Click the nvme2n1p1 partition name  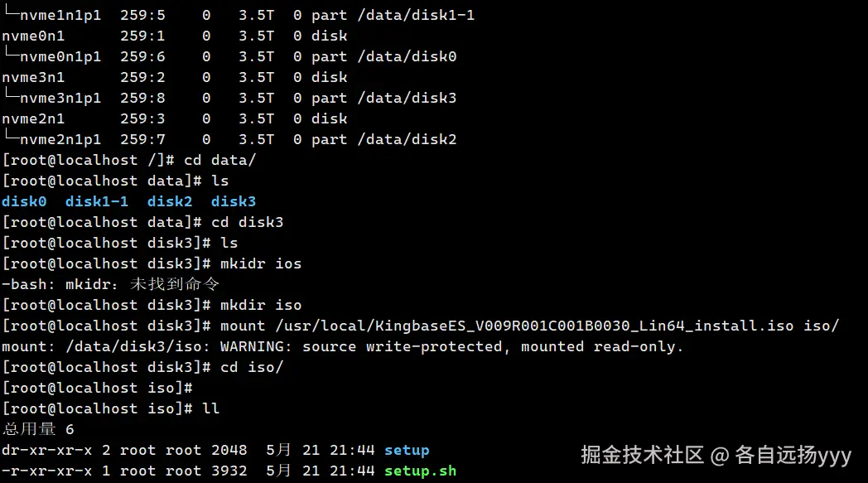[60, 139]
